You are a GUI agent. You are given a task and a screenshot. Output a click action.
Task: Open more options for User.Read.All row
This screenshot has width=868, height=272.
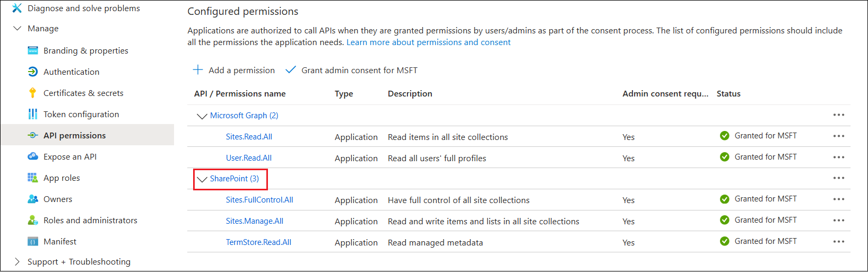838,157
